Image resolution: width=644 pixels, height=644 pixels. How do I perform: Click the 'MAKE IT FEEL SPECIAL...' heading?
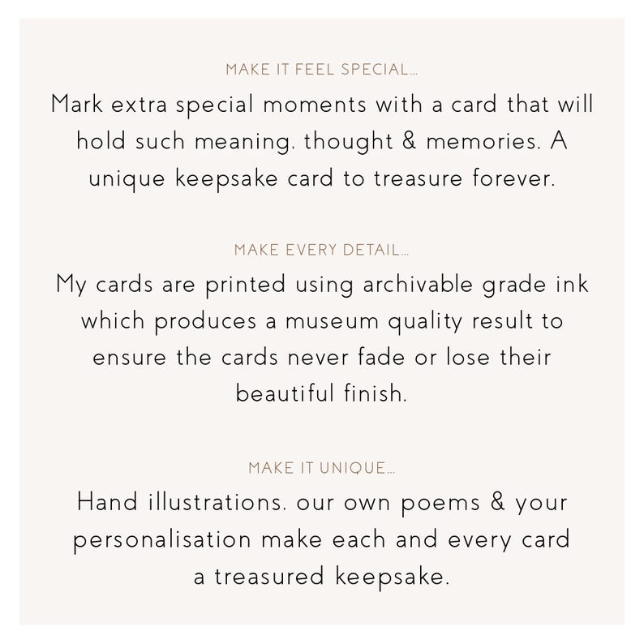pos(321,70)
